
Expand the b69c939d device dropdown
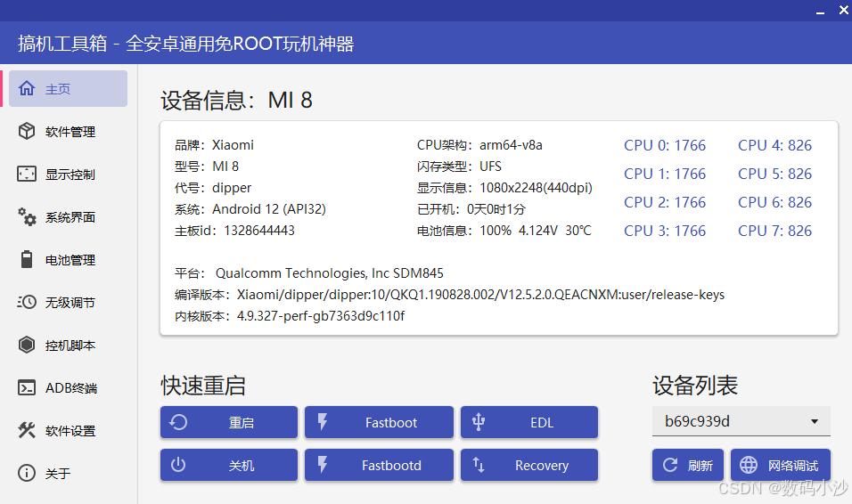(741, 421)
